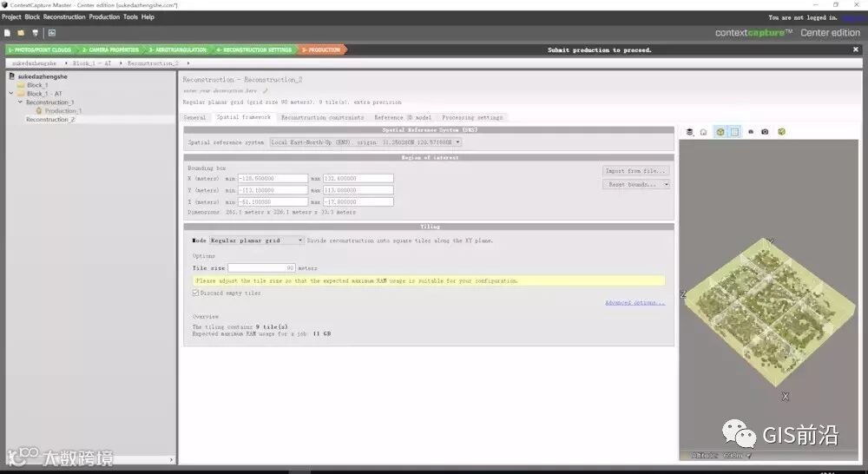Click the Import from file button

click(x=635, y=171)
